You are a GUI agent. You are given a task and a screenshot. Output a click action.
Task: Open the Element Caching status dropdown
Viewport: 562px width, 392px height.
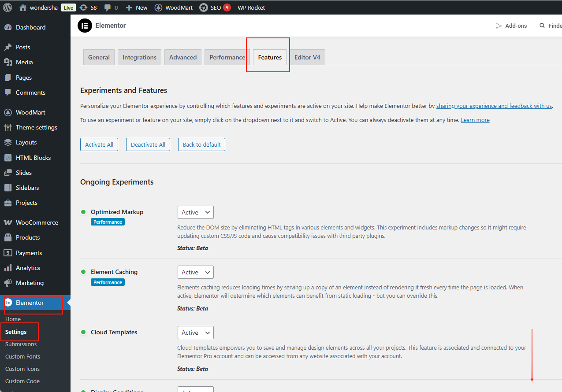(195, 273)
